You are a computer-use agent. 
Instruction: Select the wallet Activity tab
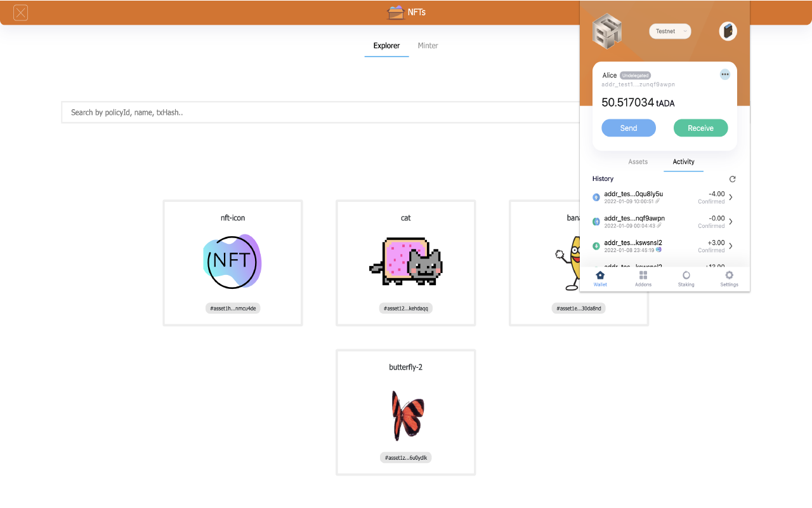click(684, 162)
